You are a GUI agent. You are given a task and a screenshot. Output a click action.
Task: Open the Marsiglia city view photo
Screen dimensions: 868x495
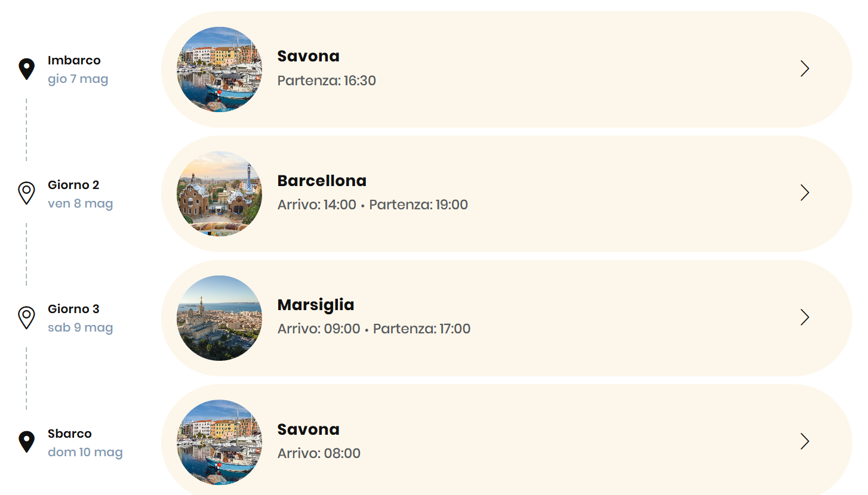(x=220, y=318)
